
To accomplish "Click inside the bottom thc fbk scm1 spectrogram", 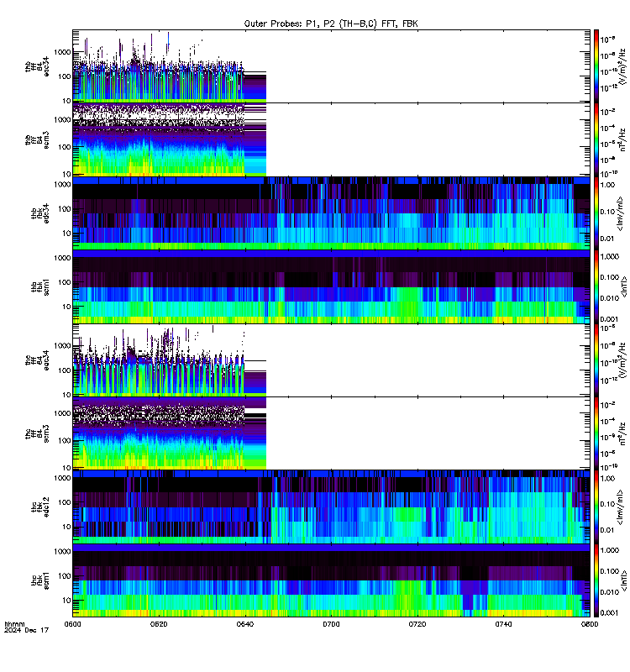I will point(331,580).
